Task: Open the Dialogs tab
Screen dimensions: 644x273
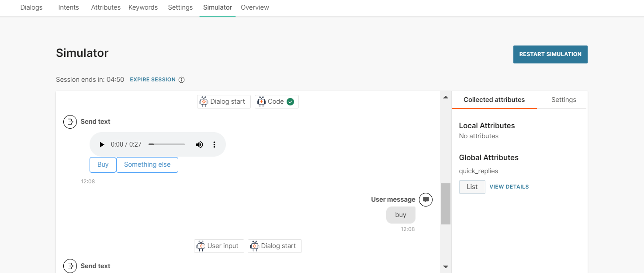Action: pos(31,7)
